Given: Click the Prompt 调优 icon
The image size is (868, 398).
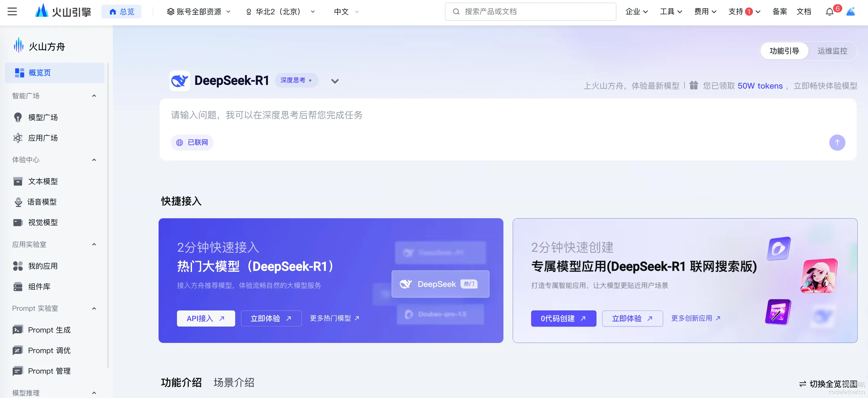Looking at the screenshot, I should point(18,350).
